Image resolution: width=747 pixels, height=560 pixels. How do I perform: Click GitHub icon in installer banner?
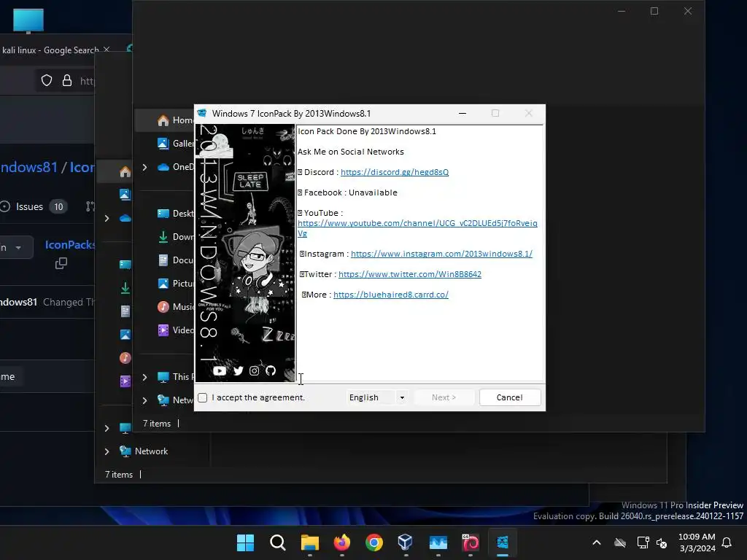click(271, 371)
